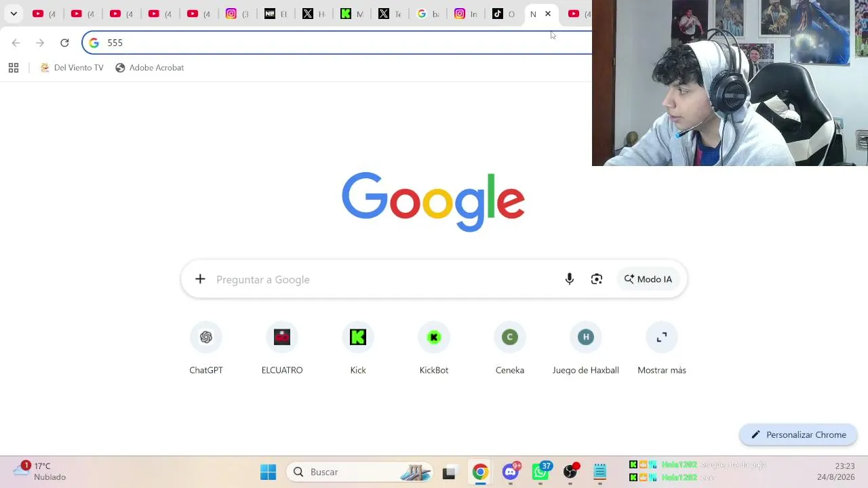Click the Google logo
This screenshot has height=488, width=868.
click(433, 202)
